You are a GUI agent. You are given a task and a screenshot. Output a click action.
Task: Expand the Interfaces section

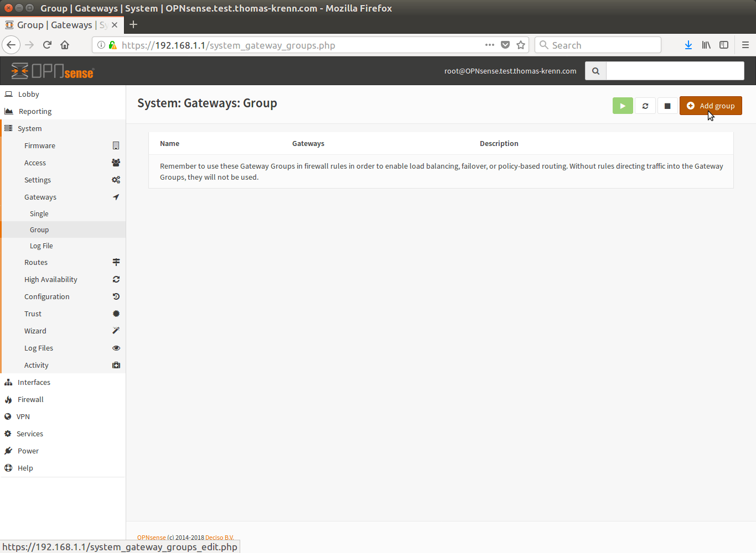click(x=34, y=382)
